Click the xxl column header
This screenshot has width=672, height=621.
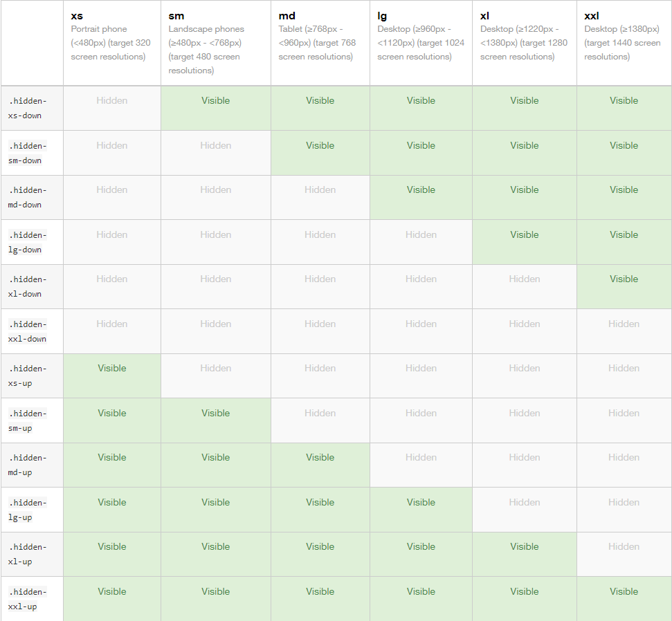click(x=592, y=15)
